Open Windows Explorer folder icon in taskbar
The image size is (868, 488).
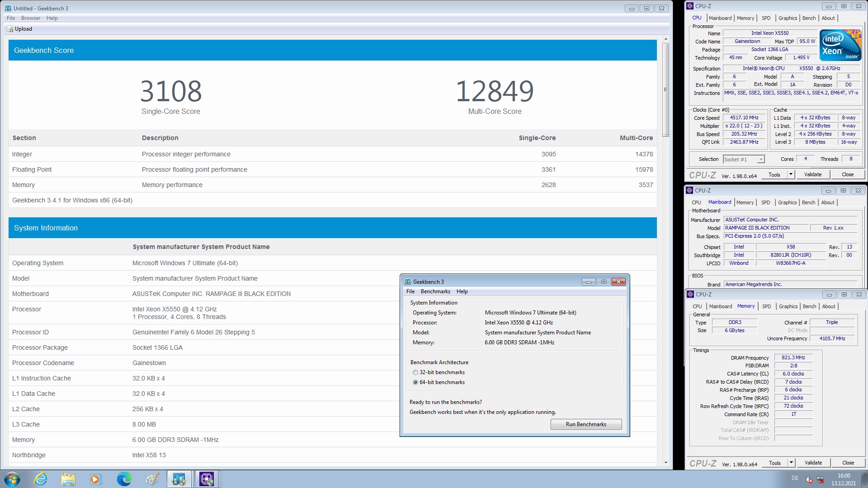coord(68,479)
